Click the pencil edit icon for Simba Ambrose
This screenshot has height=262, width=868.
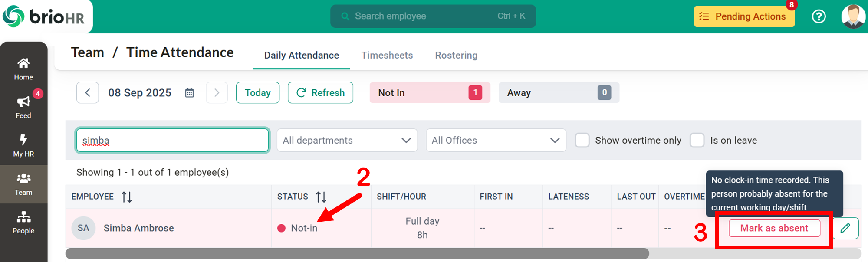point(845,228)
